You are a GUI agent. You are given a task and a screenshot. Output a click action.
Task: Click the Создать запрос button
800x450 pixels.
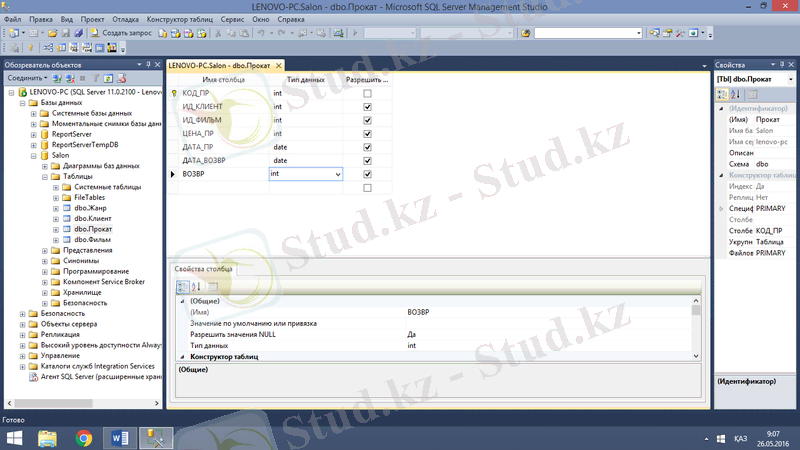pos(121,33)
